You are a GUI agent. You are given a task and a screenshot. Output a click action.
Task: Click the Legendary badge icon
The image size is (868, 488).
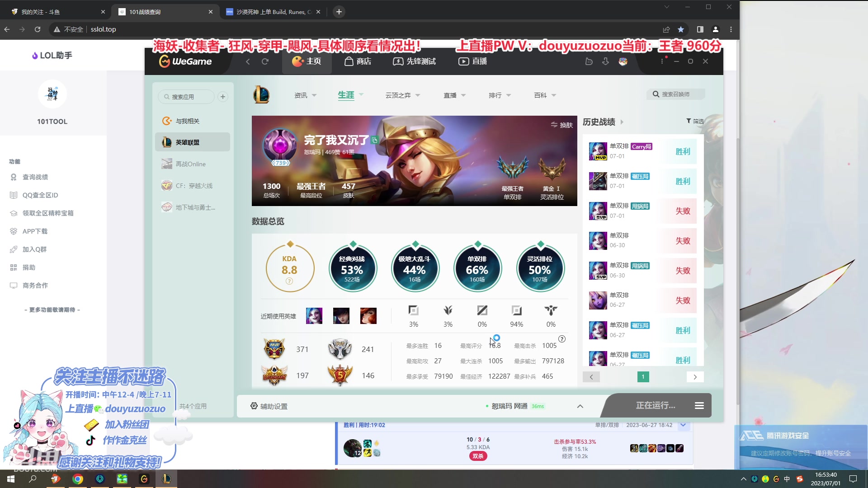pos(274,375)
